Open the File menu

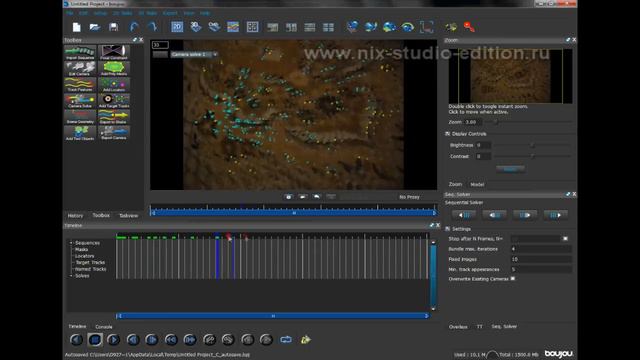point(70,13)
